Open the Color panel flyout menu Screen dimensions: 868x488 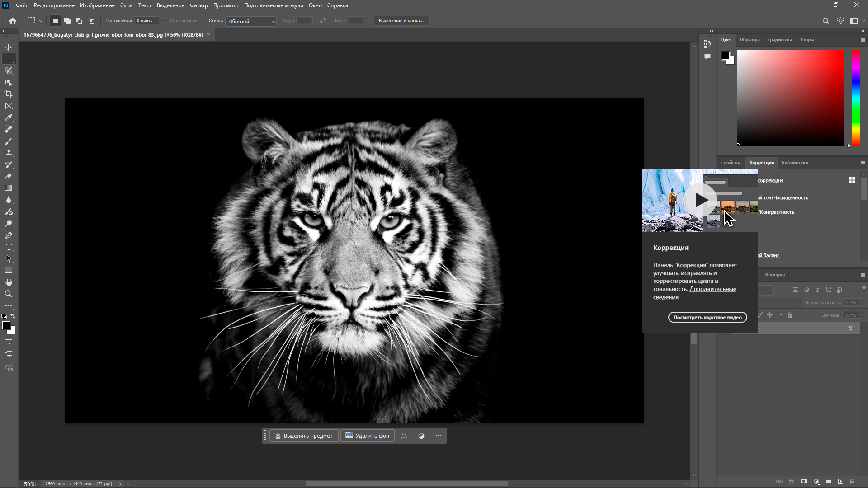tap(863, 40)
